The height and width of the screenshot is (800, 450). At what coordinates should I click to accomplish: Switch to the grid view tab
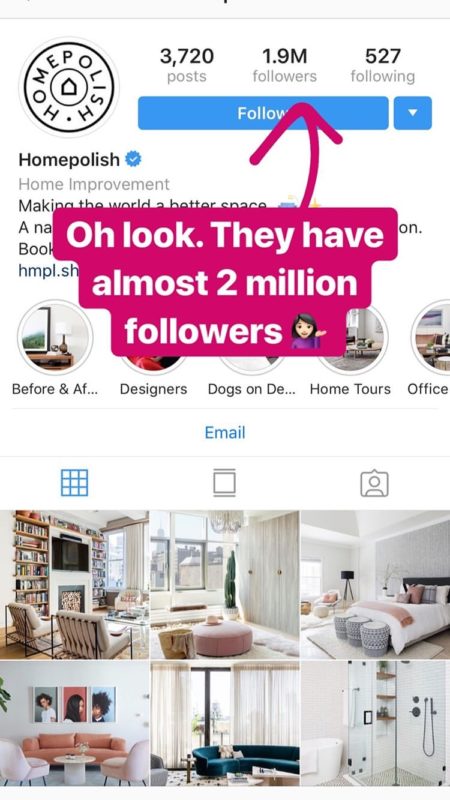[x=74, y=483]
